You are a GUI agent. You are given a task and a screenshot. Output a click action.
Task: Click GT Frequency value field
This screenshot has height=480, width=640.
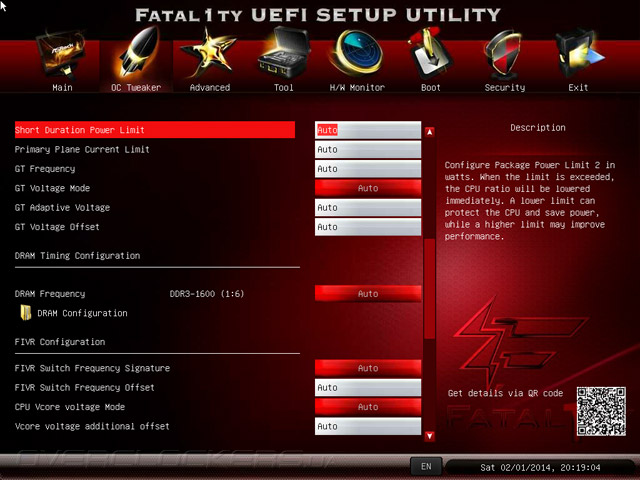368,169
